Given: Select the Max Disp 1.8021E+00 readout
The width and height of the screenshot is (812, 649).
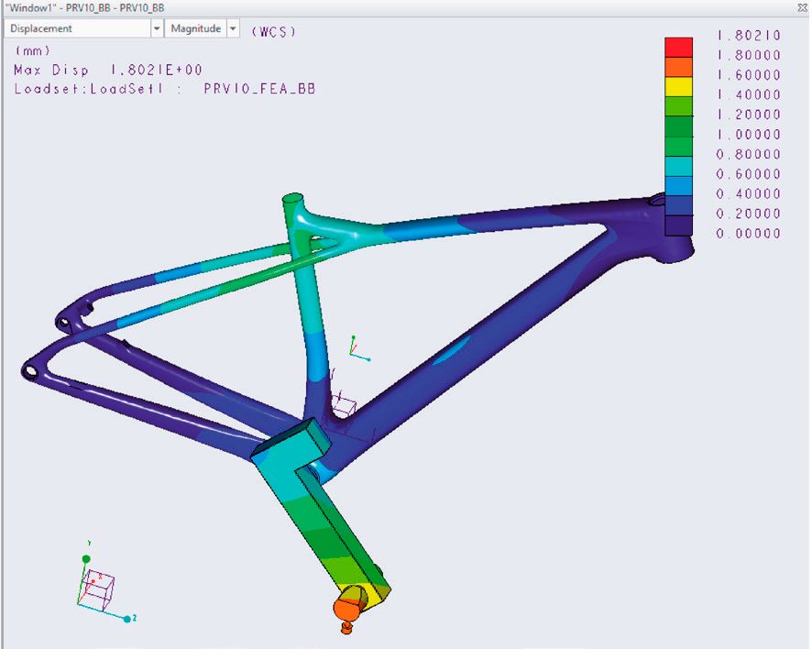Looking at the screenshot, I should click(x=108, y=70).
